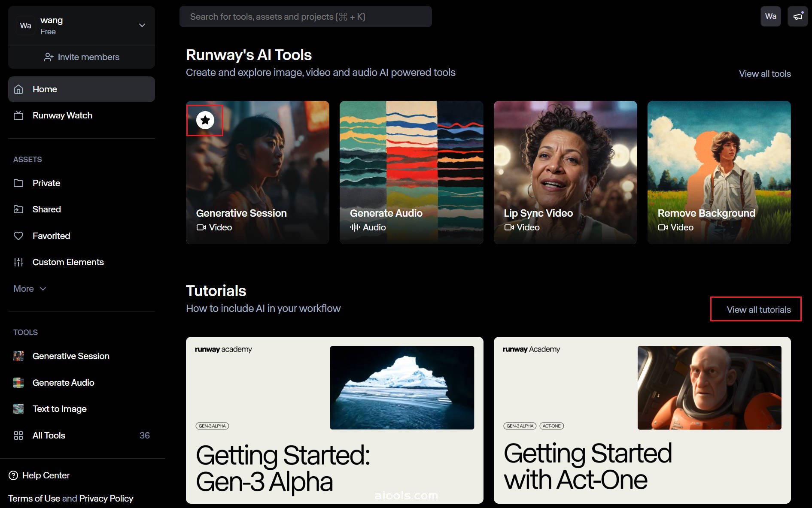Click the Text to Image tool thumbnail icon
The image size is (812, 508).
pos(18,409)
